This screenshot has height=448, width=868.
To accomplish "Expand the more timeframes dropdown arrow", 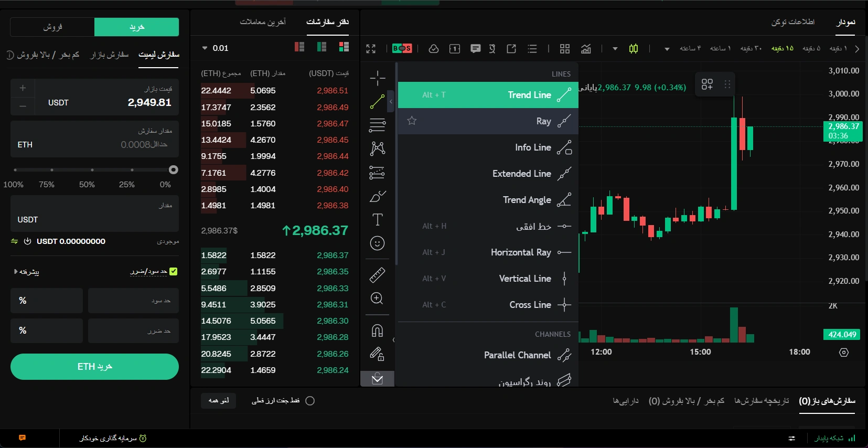I will (667, 49).
